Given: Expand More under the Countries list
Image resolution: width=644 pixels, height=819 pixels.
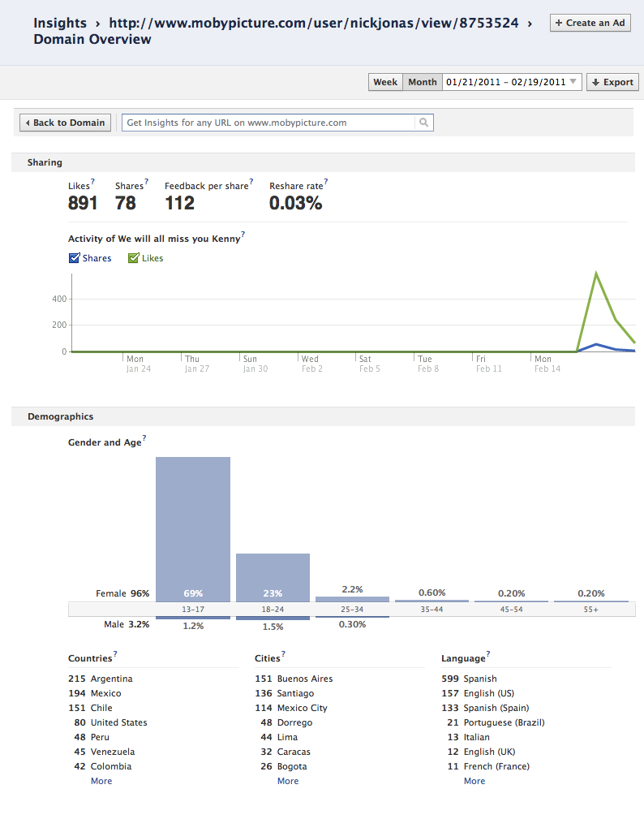Looking at the screenshot, I should (x=101, y=781).
